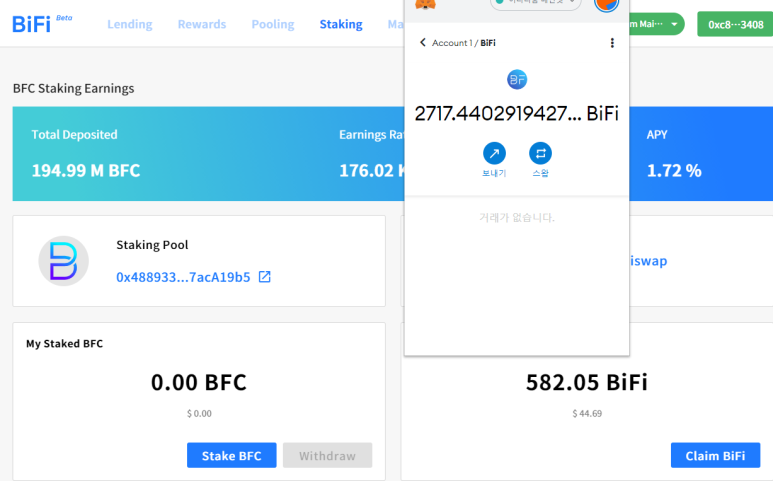Screen dimensions: 773x481
Task: Click the BFC Staking Earnings heading
Action: (x=73, y=88)
